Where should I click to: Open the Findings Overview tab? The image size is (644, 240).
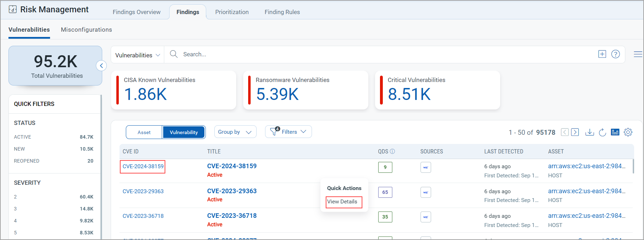(136, 12)
